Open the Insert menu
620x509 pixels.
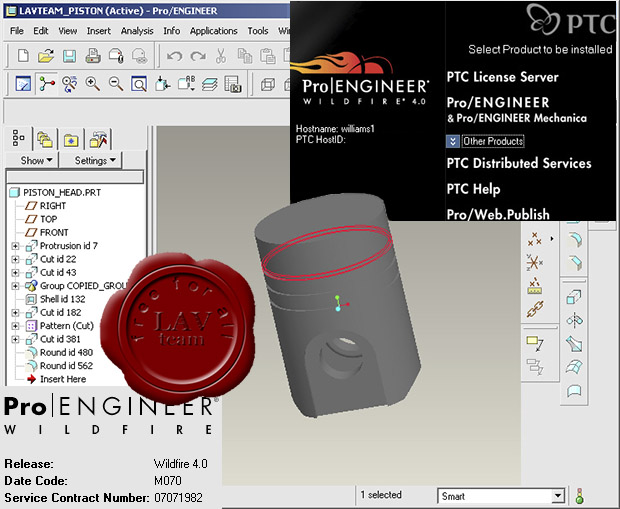99,31
